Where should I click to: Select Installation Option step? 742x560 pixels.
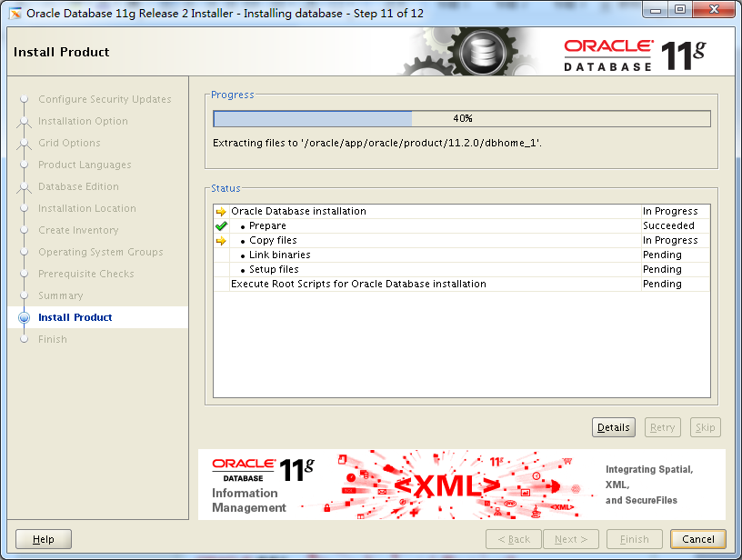[83, 121]
